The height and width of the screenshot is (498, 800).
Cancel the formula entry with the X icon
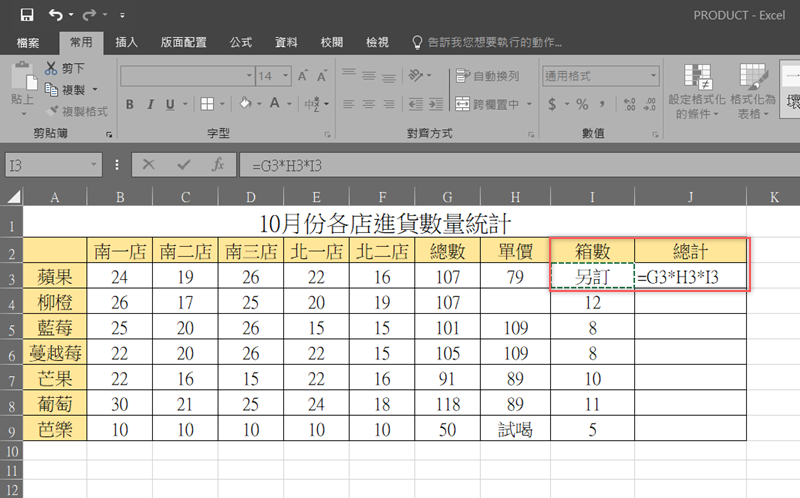(148, 164)
